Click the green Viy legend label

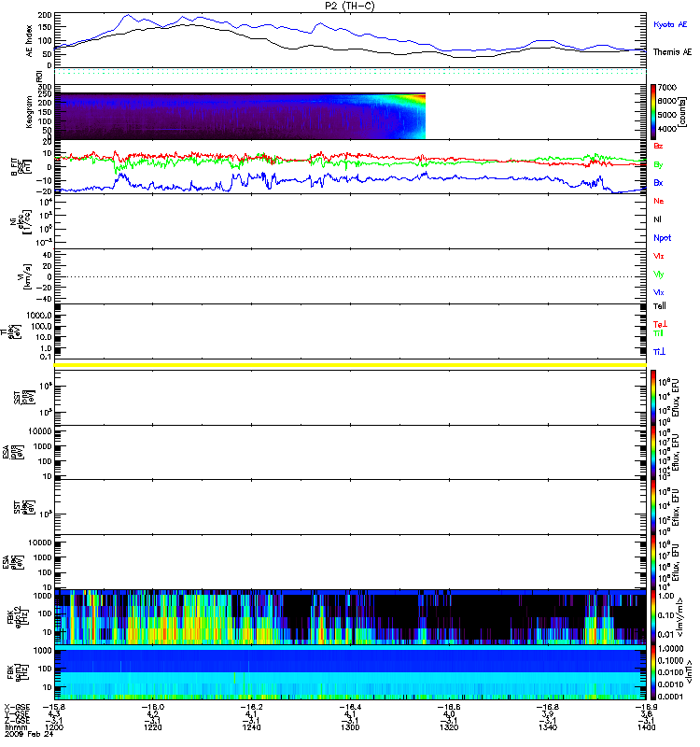[659, 275]
